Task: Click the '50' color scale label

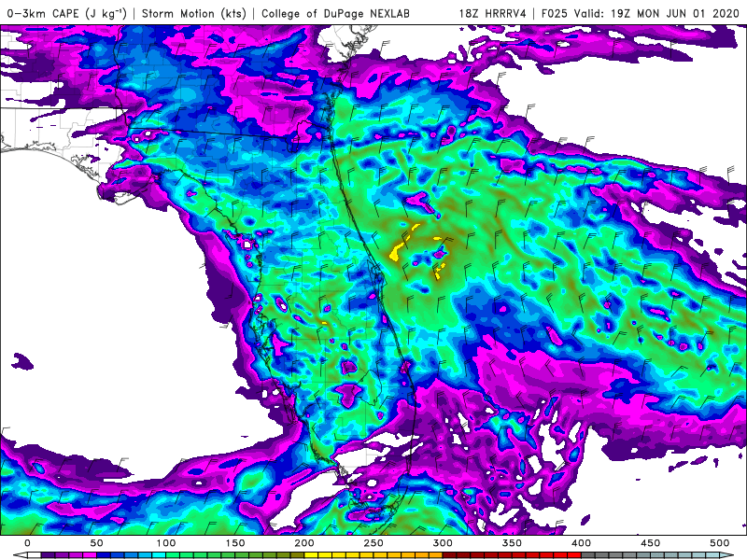Action: [96, 542]
